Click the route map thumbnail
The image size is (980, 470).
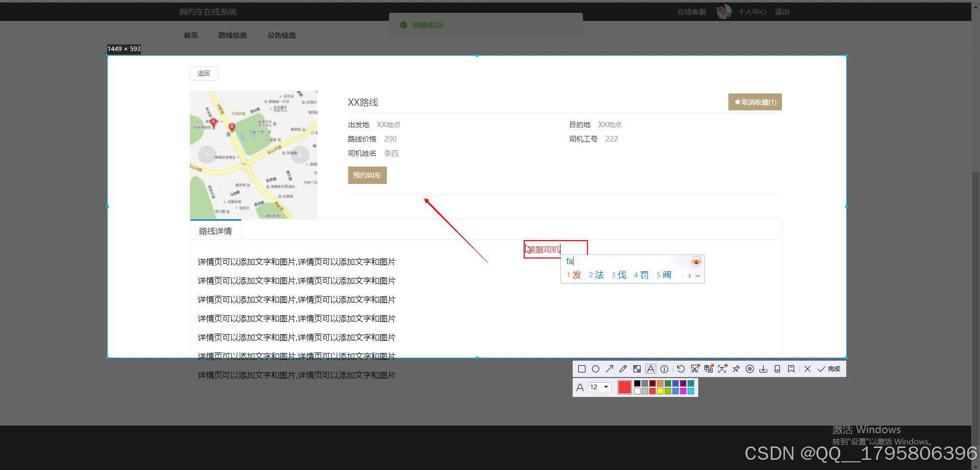coord(254,155)
